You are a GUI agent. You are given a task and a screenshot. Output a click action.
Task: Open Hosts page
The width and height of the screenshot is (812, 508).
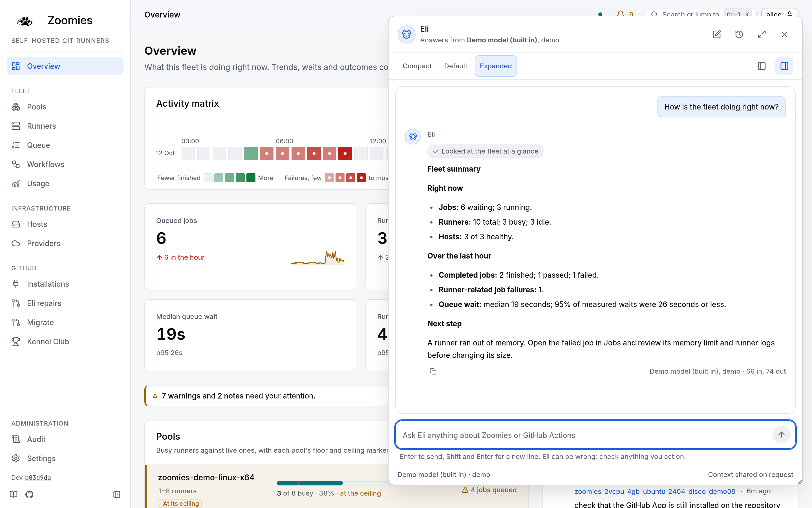point(65,224)
